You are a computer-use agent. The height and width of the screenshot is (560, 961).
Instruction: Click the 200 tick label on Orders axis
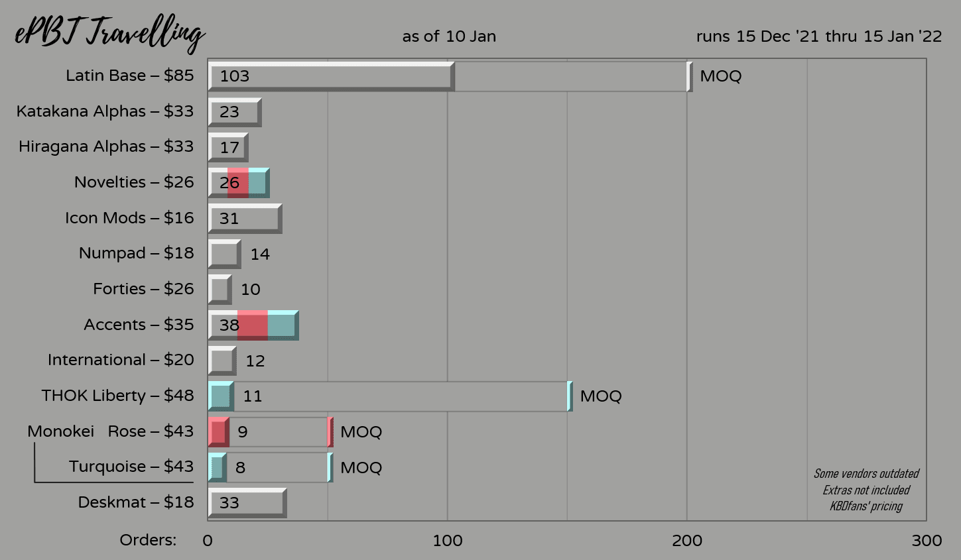[687, 541]
